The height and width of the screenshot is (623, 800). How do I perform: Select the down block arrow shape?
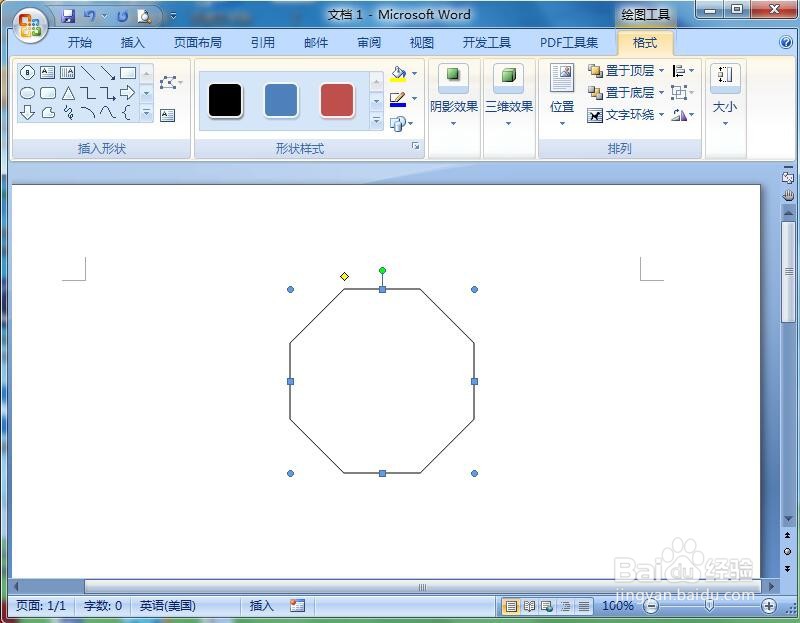28,112
